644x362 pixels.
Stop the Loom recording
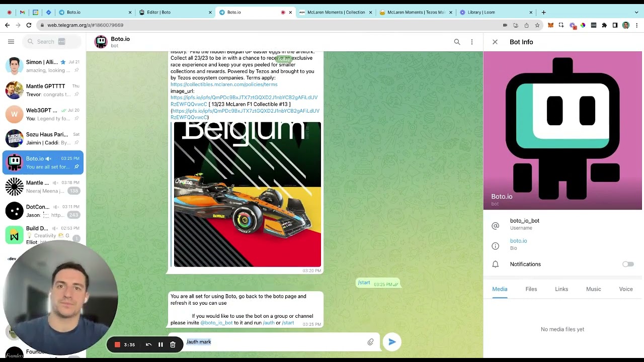(x=117, y=344)
